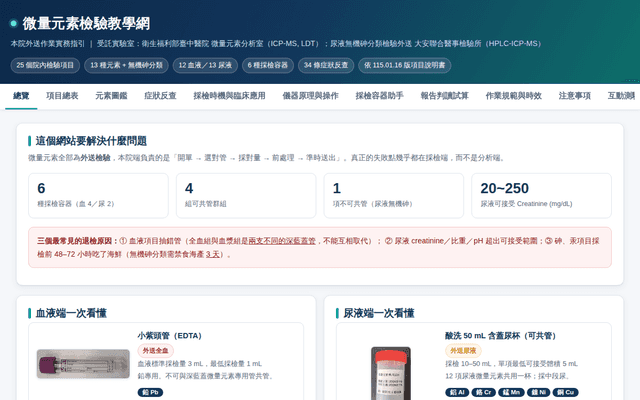Click the 6 種採檢容器 stat card

[98, 196]
